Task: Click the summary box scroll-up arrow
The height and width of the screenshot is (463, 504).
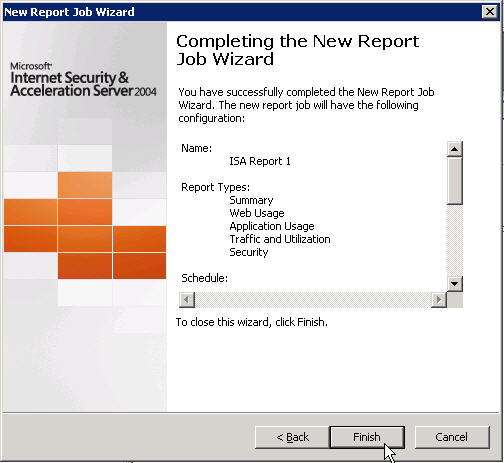Action: point(454,149)
